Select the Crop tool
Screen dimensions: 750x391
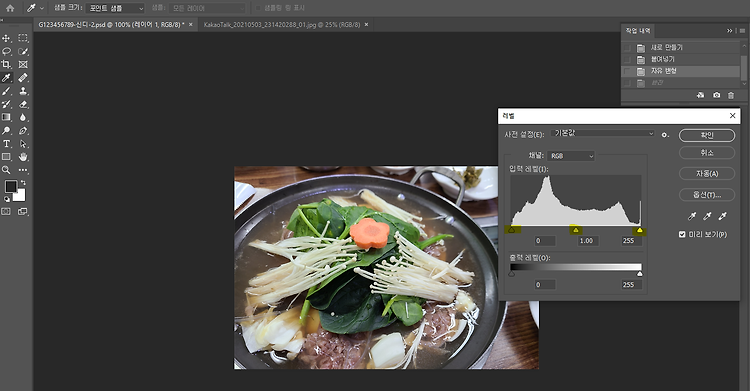pyautogui.click(x=6, y=64)
